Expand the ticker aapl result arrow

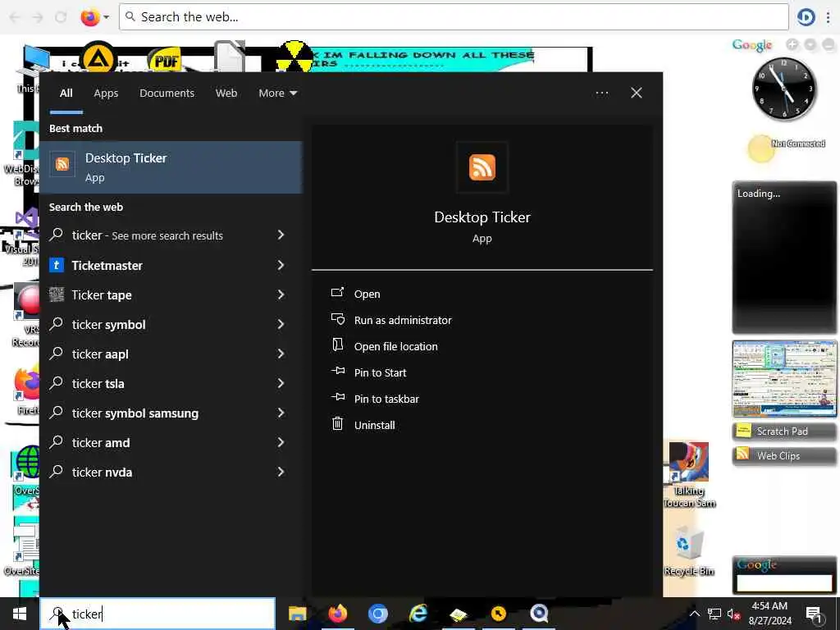pos(281,353)
